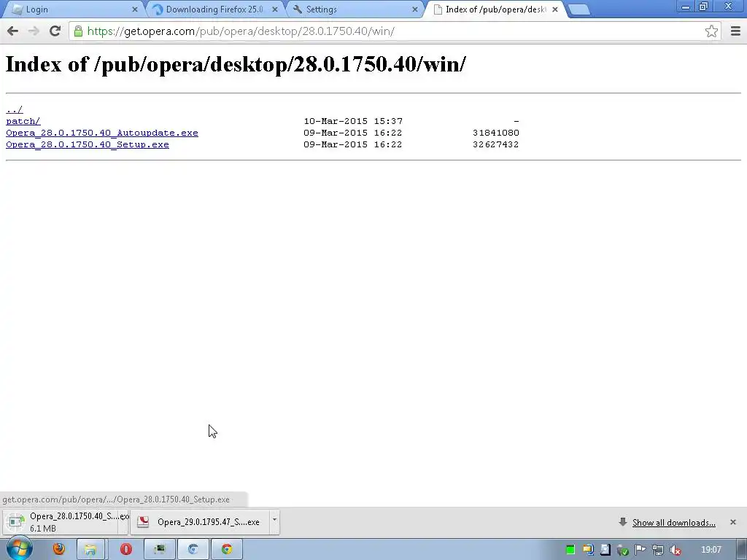Image resolution: width=747 pixels, height=560 pixels.
Task: Open a new tab
Action: [579, 9]
